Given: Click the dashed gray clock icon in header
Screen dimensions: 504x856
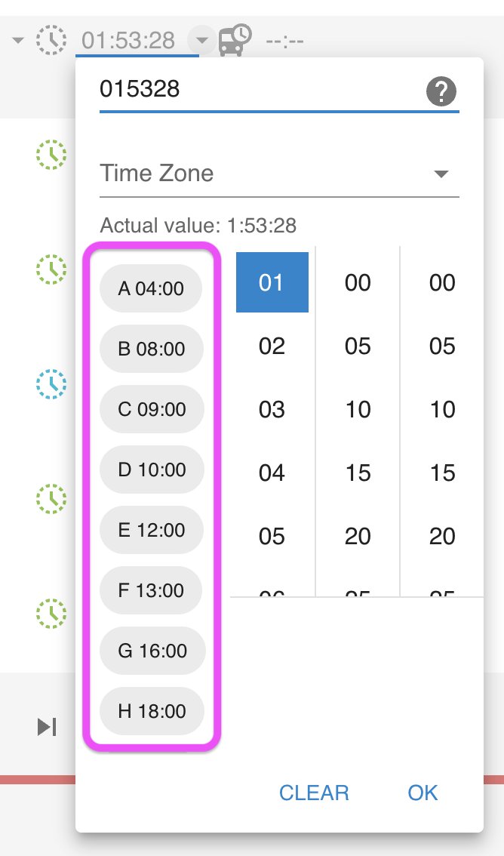Looking at the screenshot, I should pos(51,39).
